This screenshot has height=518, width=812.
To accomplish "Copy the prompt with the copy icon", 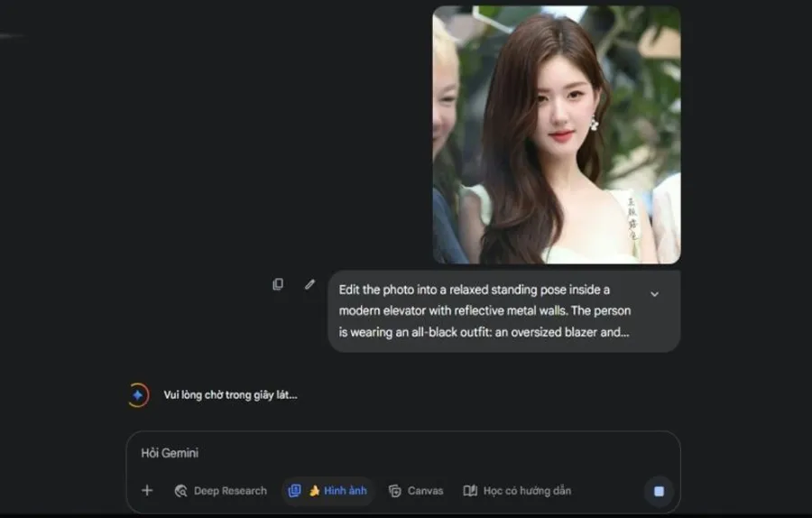I will (278, 284).
